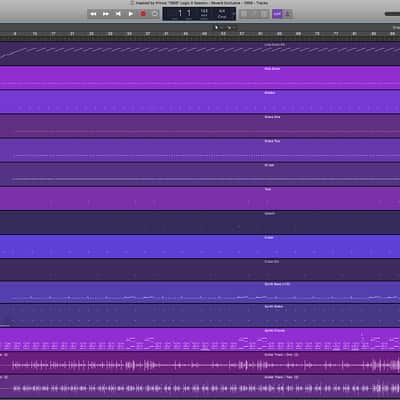
Task: Select the topmost dark purple region
Action: point(200,54)
